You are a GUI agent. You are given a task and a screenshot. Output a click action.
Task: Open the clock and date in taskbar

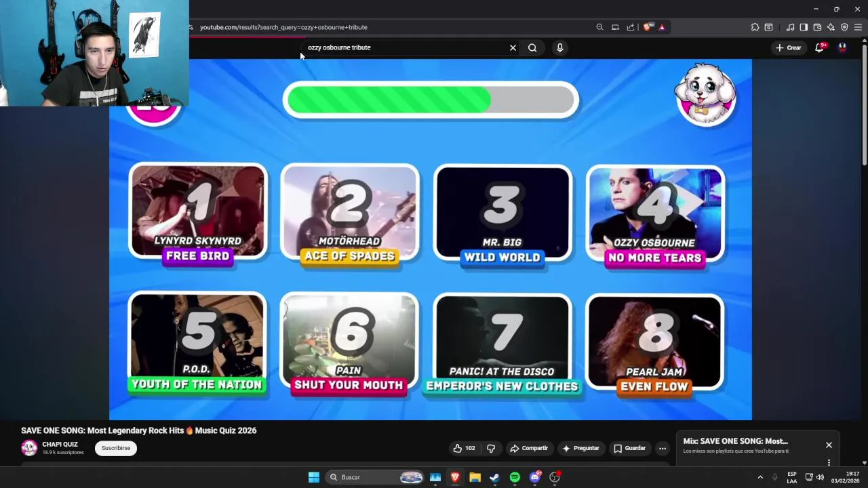[845, 477]
